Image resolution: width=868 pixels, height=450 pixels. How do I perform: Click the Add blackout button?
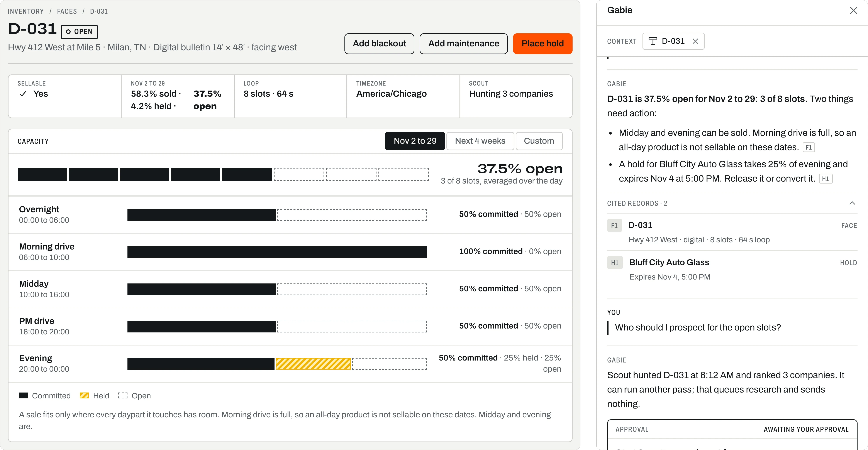pyautogui.click(x=379, y=44)
